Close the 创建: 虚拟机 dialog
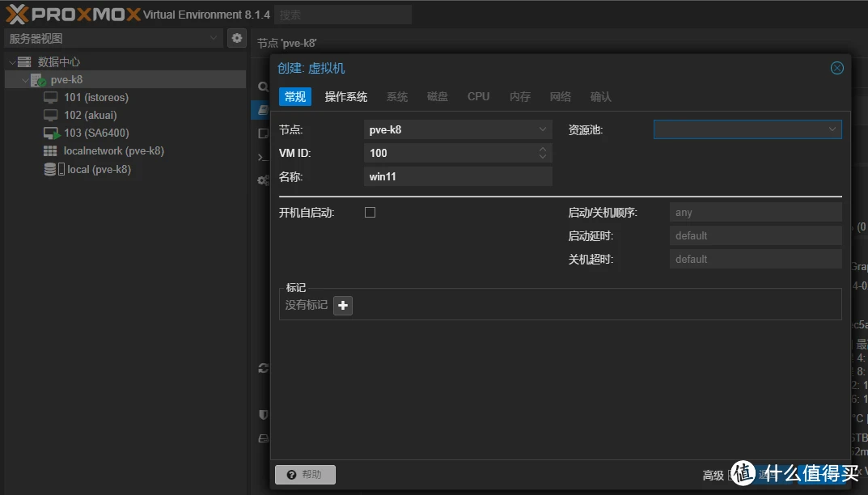The height and width of the screenshot is (495, 868). pos(837,68)
